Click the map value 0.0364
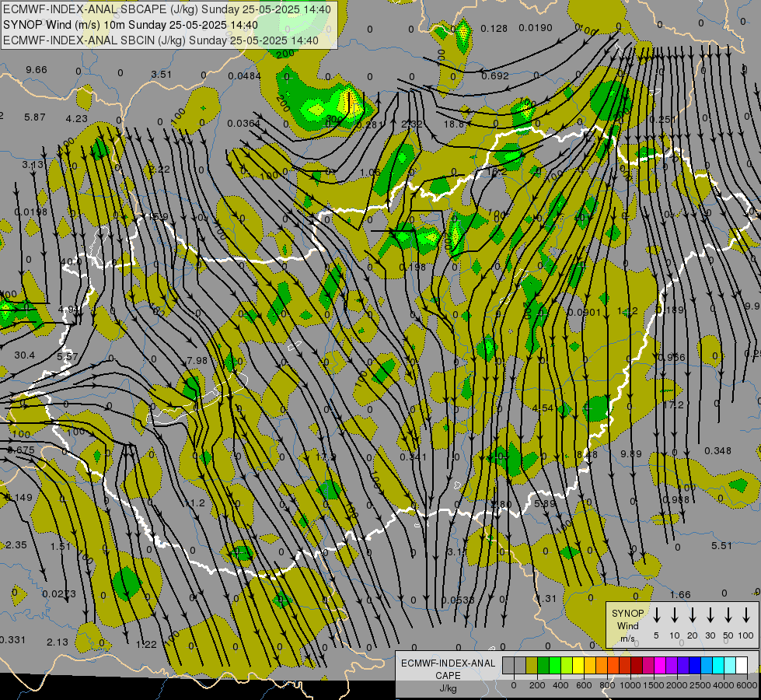Viewport: 761px width, 700px height. (x=243, y=124)
